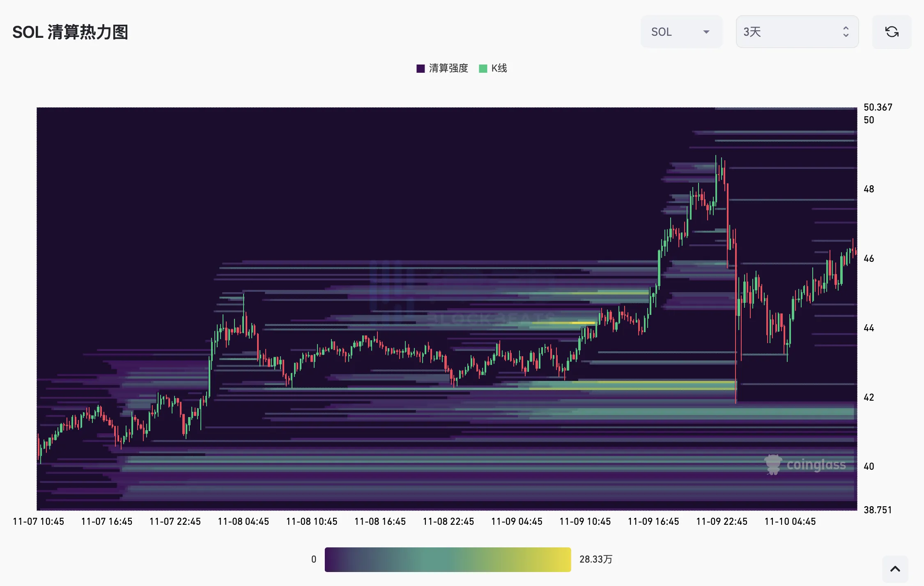The height and width of the screenshot is (586, 924).
Task: Click the 11-10 04:45 time axis label
Action: point(790,521)
